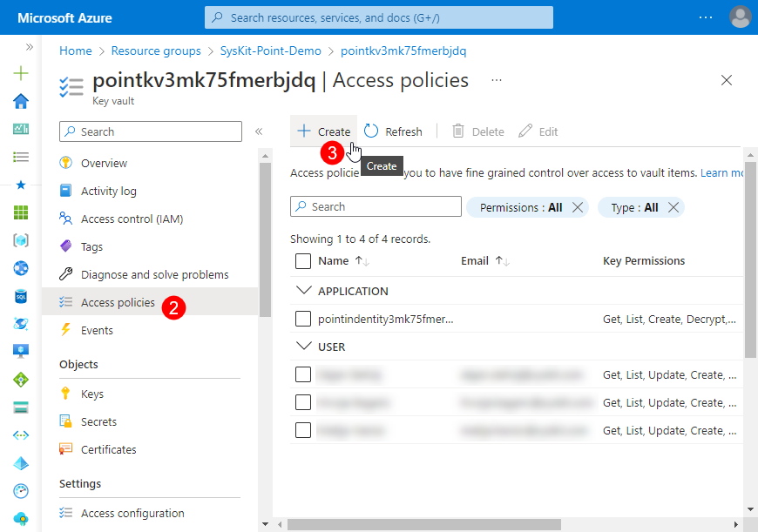Click the Delete icon in the toolbar
Image resolution: width=758 pixels, height=532 pixels.
point(458,131)
